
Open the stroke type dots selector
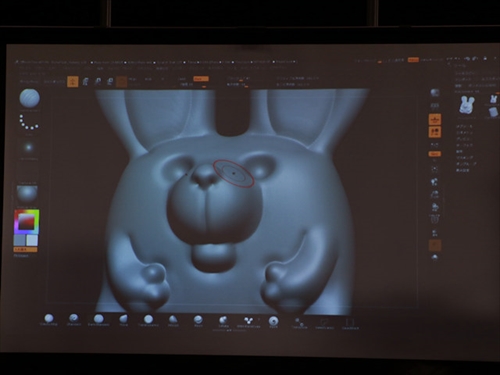point(29,123)
